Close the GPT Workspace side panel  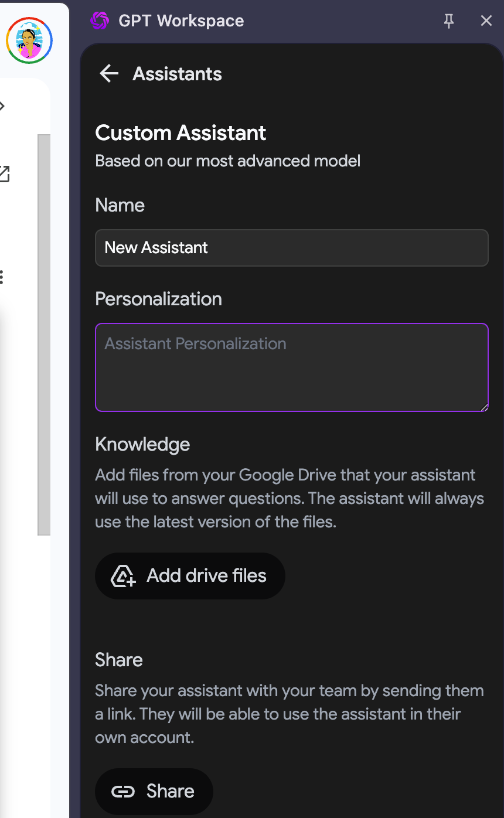(486, 21)
